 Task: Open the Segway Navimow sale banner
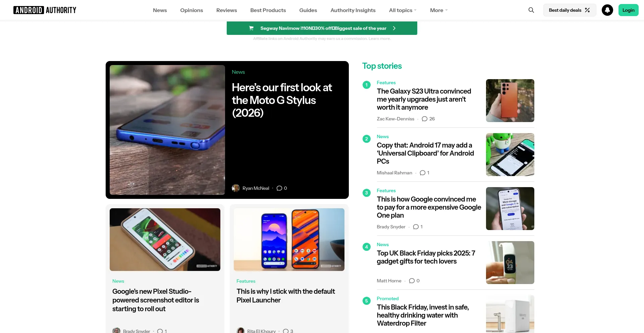(322, 28)
